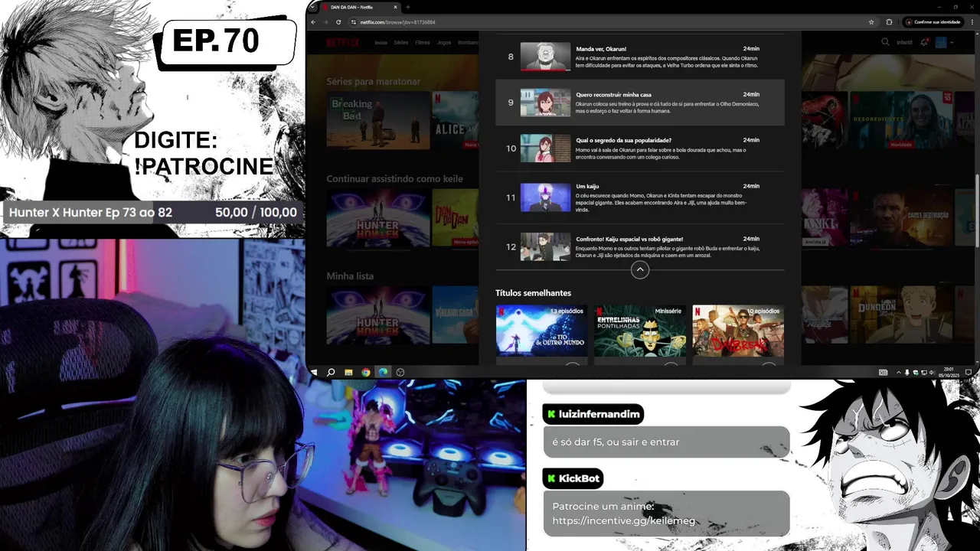Play episode 9 thumbnail

point(545,103)
